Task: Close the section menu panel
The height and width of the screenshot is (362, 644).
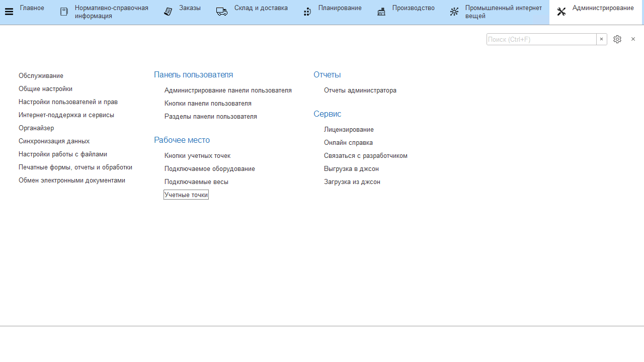Action: point(633,39)
